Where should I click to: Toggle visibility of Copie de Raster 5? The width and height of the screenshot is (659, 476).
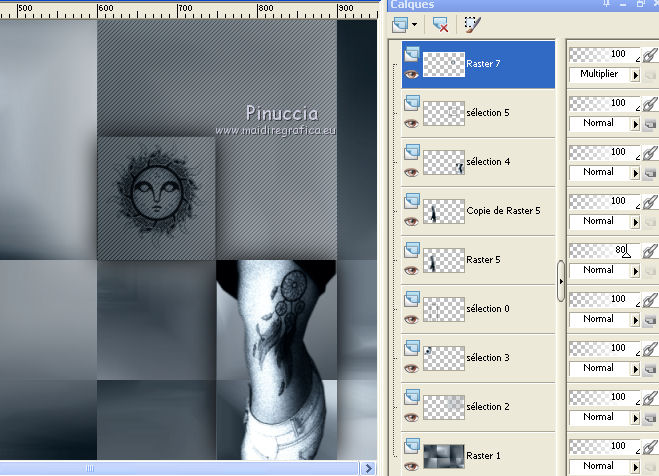point(411,221)
